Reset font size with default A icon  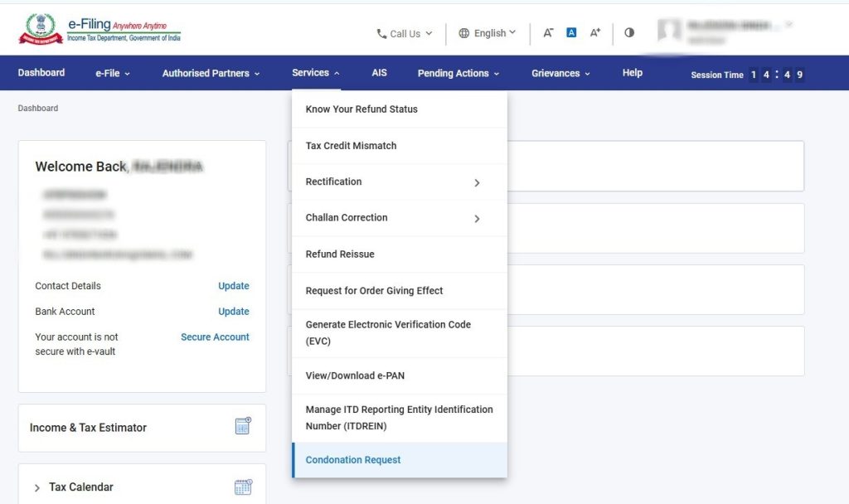click(571, 32)
